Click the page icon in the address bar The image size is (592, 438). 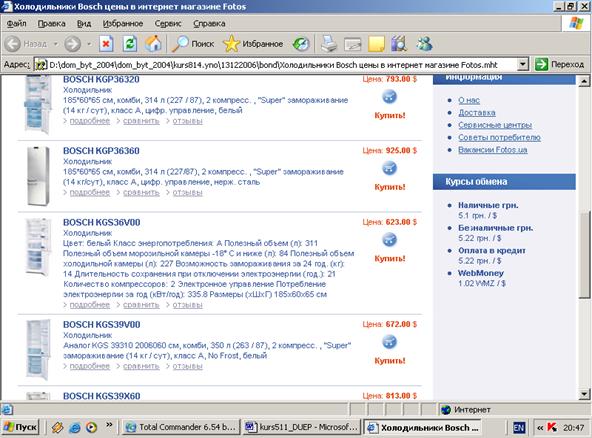(40, 65)
